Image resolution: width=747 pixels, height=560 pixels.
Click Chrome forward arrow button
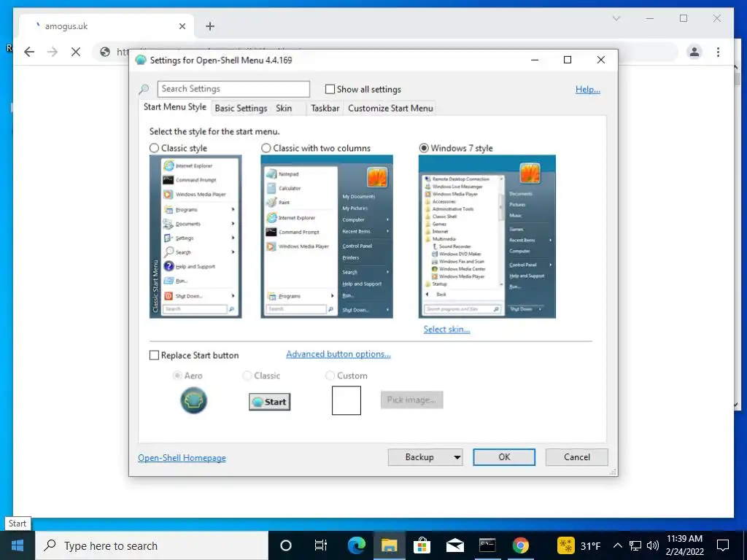point(53,52)
